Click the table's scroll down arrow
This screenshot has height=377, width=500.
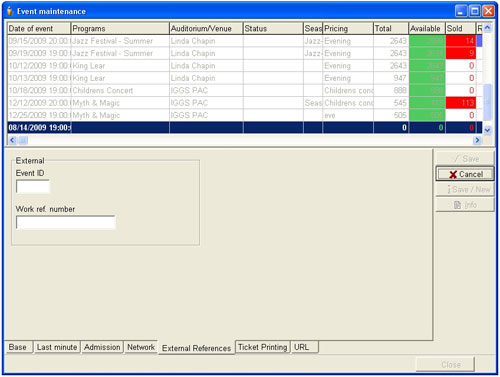click(487, 130)
